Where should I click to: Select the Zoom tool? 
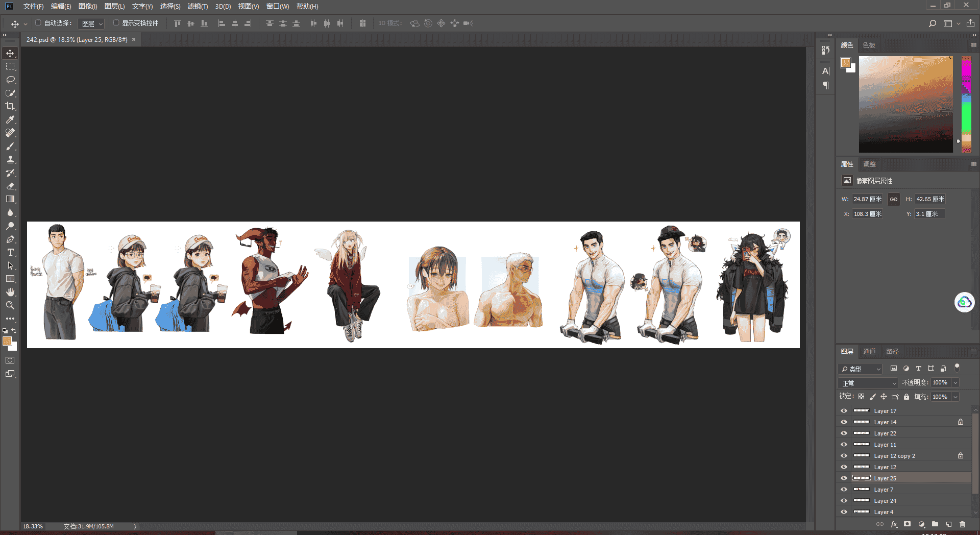click(10, 305)
